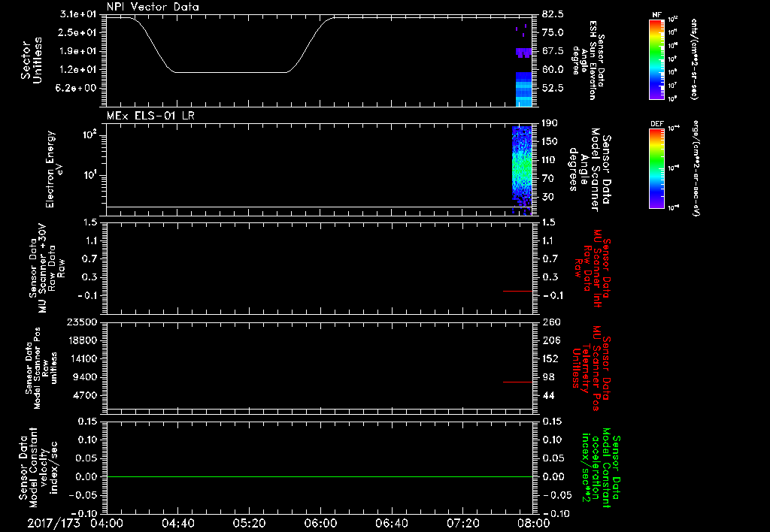Click the 82.5 sun elevation tick value
This screenshot has width=770, height=532.
(553, 14)
